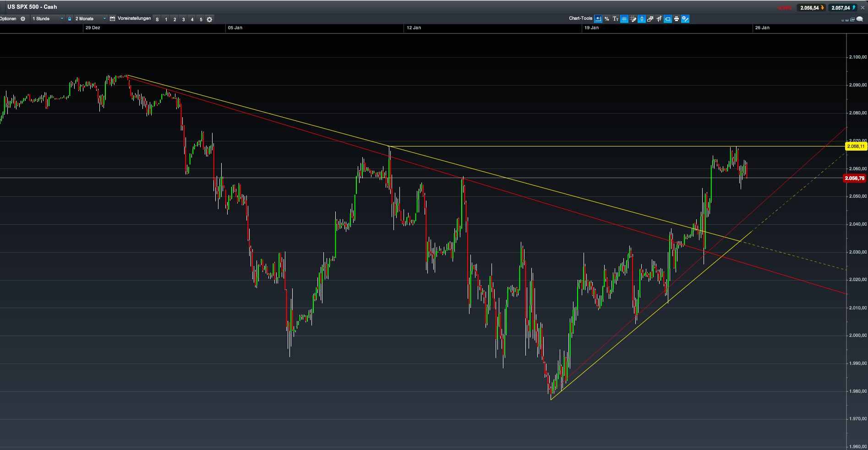The width and height of the screenshot is (868, 450).
Task: Click the calendar icon next to Voreinstellungen
Action: tap(111, 19)
